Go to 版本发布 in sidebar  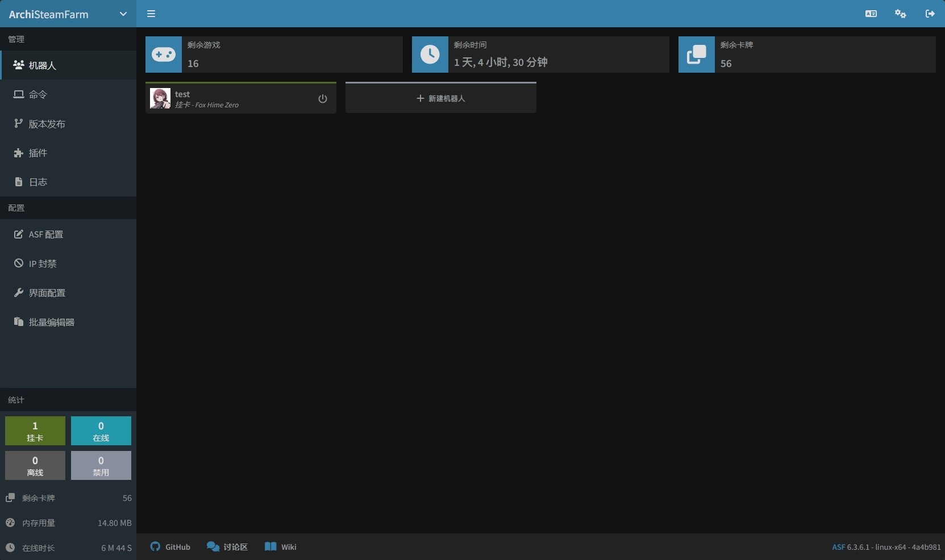pos(68,124)
